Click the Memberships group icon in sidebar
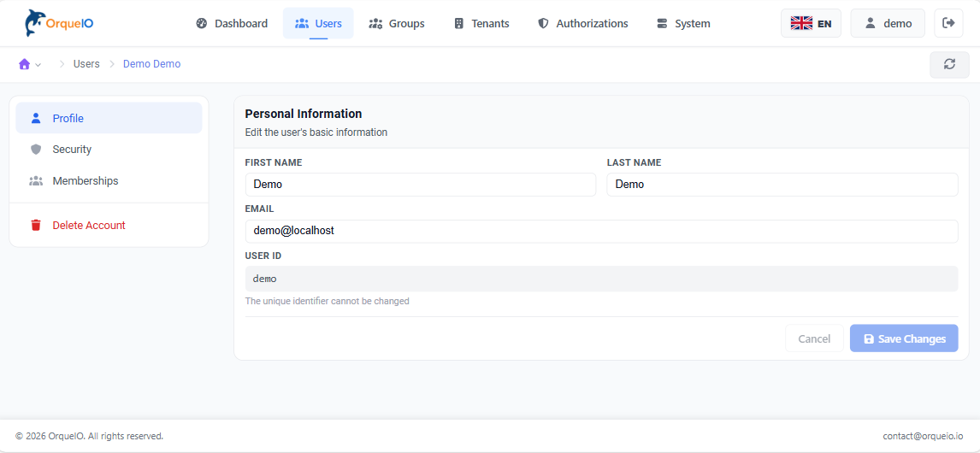Image resolution: width=980 pixels, height=453 pixels. pos(36,180)
